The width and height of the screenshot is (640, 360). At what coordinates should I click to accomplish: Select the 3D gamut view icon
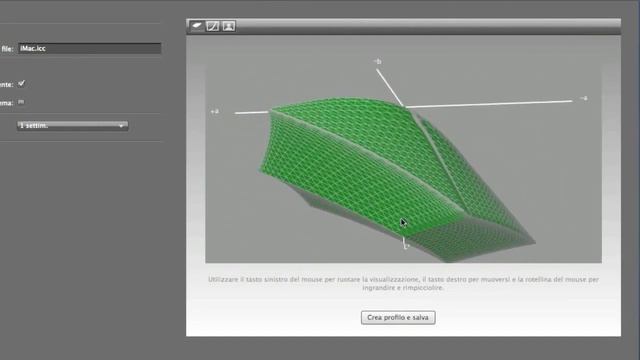(x=197, y=26)
